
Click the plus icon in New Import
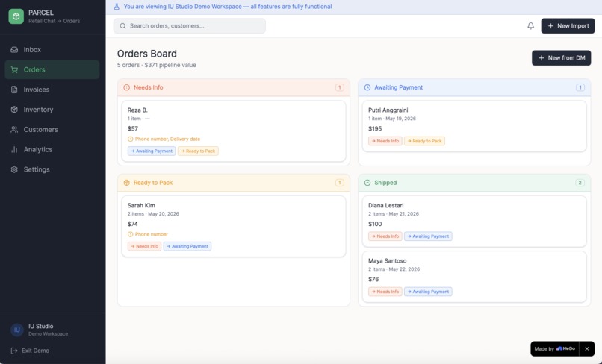[550, 25]
